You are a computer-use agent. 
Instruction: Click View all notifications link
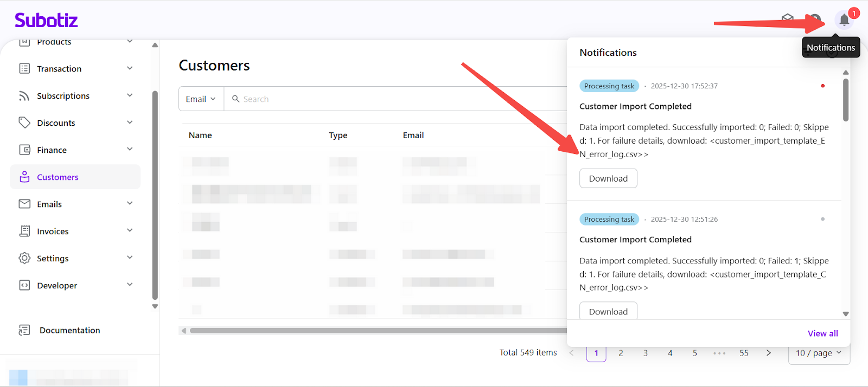pos(822,333)
